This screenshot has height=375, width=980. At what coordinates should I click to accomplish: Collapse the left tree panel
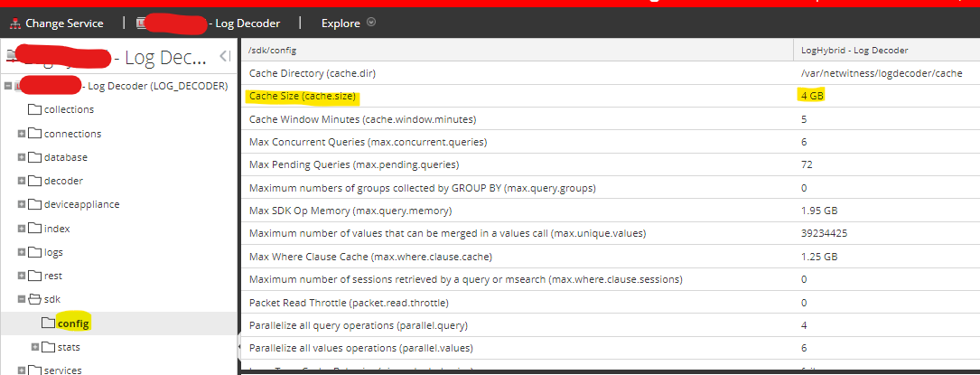click(x=225, y=57)
